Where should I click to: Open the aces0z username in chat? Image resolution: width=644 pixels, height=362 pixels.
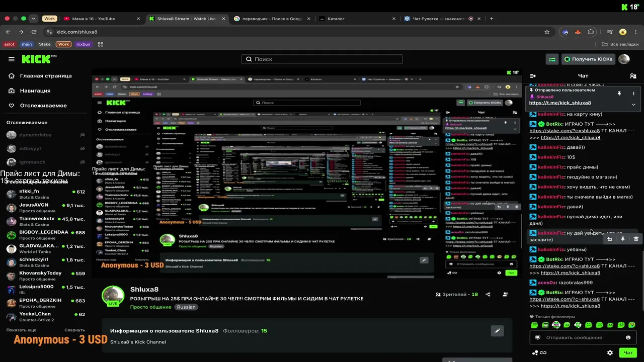(x=547, y=283)
